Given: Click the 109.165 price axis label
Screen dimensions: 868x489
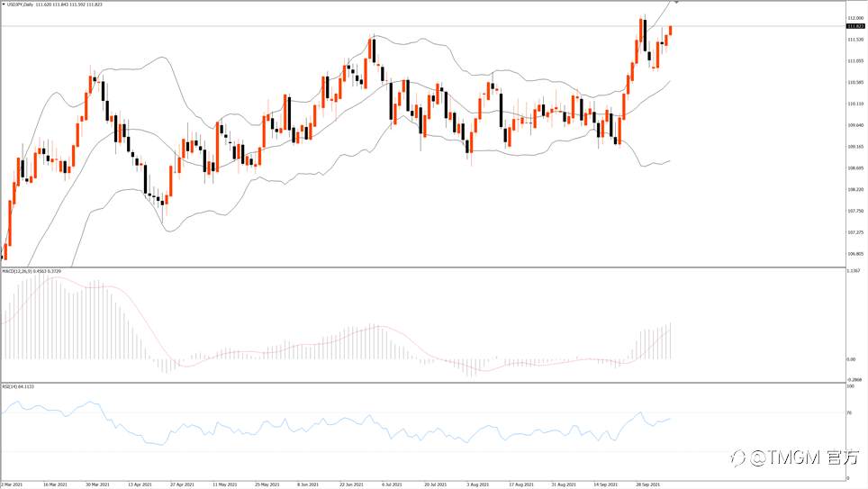Looking at the screenshot, I should 855,147.
